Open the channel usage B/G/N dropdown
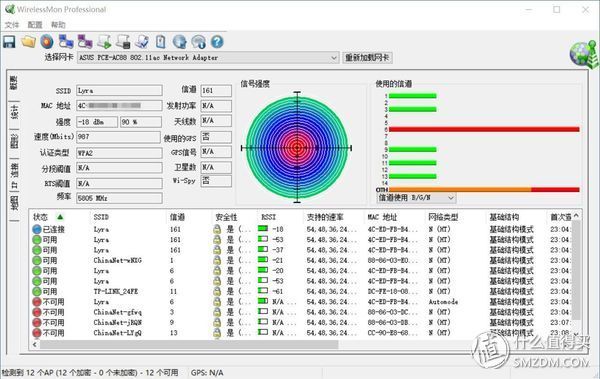Viewport: 600px width, 379px height. tap(450, 198)
